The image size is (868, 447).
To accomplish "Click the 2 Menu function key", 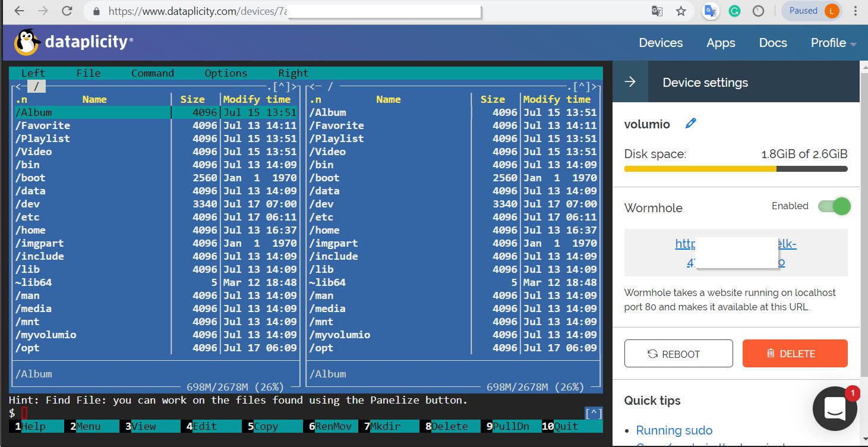I will pyautogui.click(x=94, y=426).
